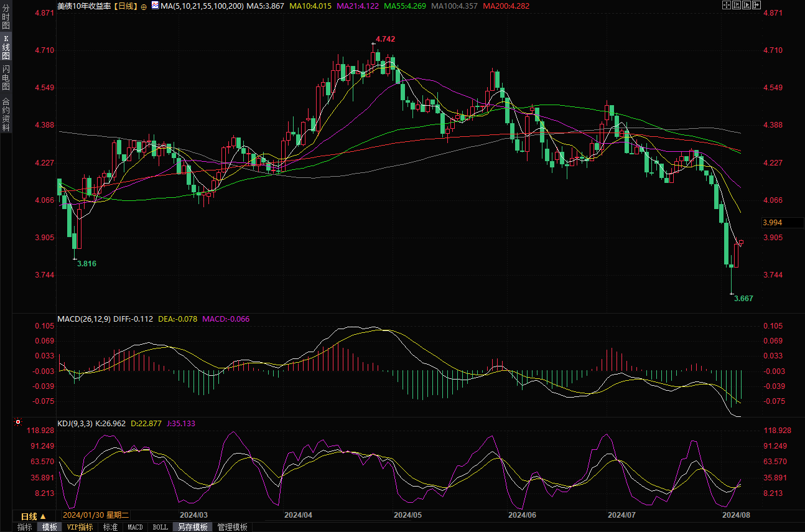The image size is (805, 532).
Task: Open 合约资料 in left sidebar
Action: (6, 114)
